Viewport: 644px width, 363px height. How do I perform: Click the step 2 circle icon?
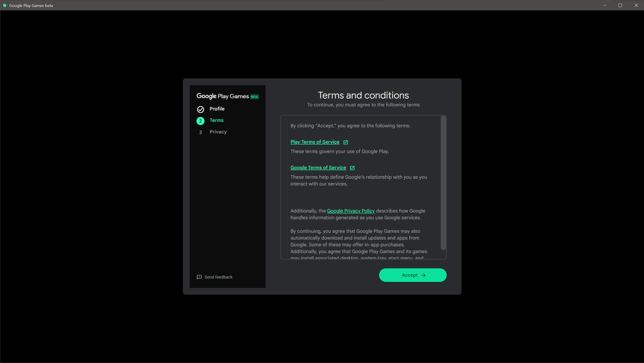click(x=200, y=121)
